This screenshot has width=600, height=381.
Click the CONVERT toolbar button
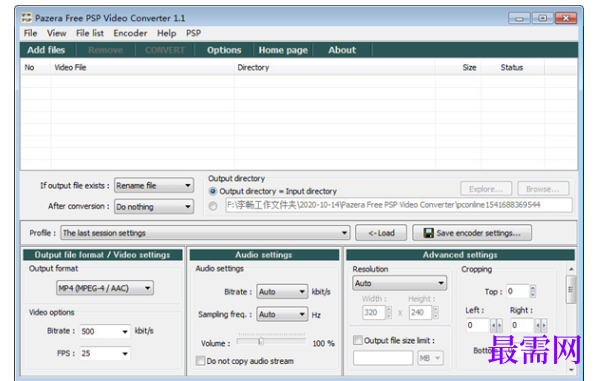[165, 50]
